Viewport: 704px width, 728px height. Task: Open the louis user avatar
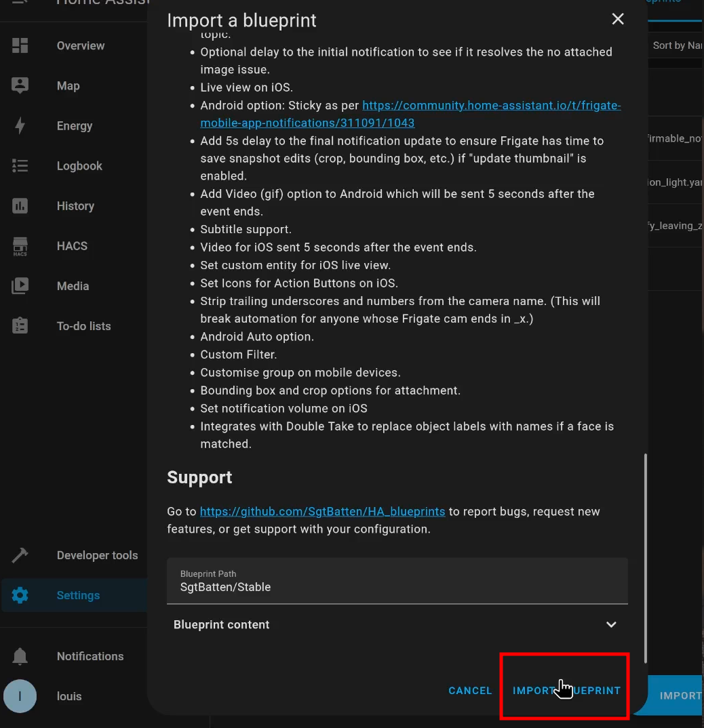tap(20, 696)
